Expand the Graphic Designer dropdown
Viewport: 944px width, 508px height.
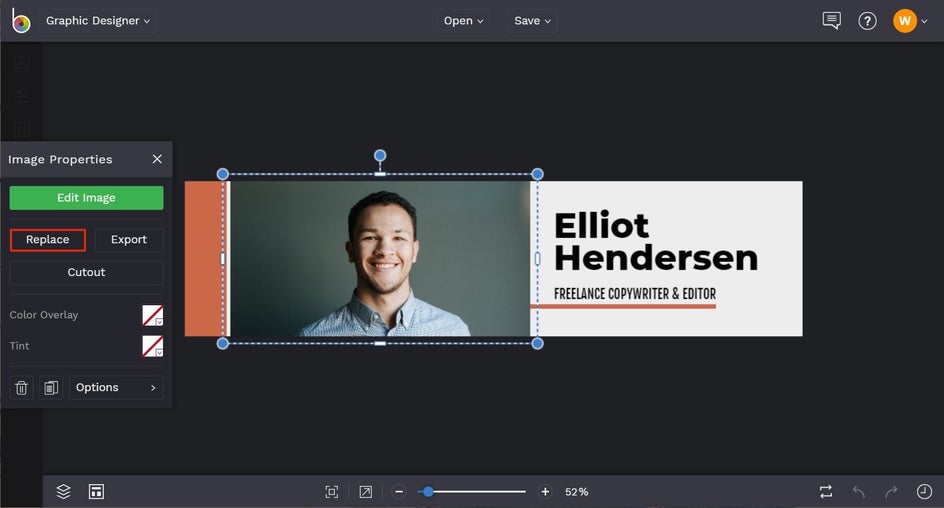click(98, 21)
